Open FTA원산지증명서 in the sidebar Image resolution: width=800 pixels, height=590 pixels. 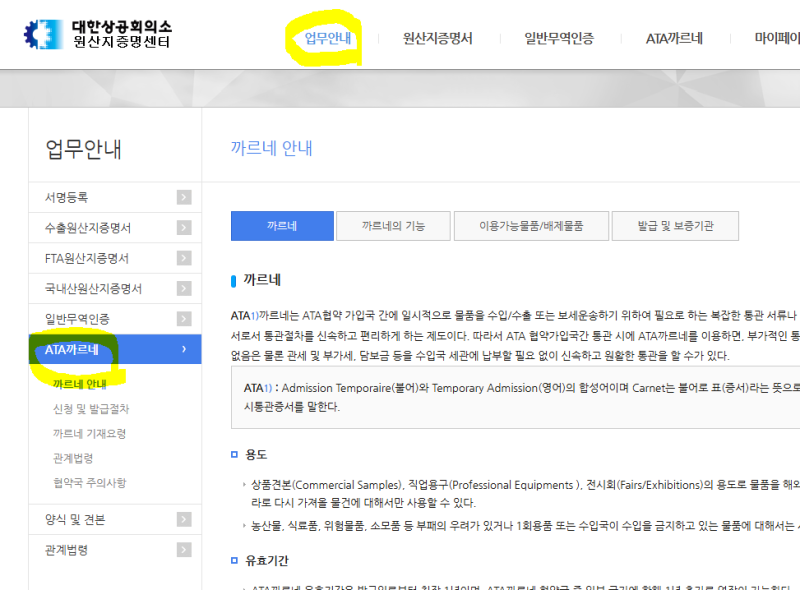pos(115,258)
